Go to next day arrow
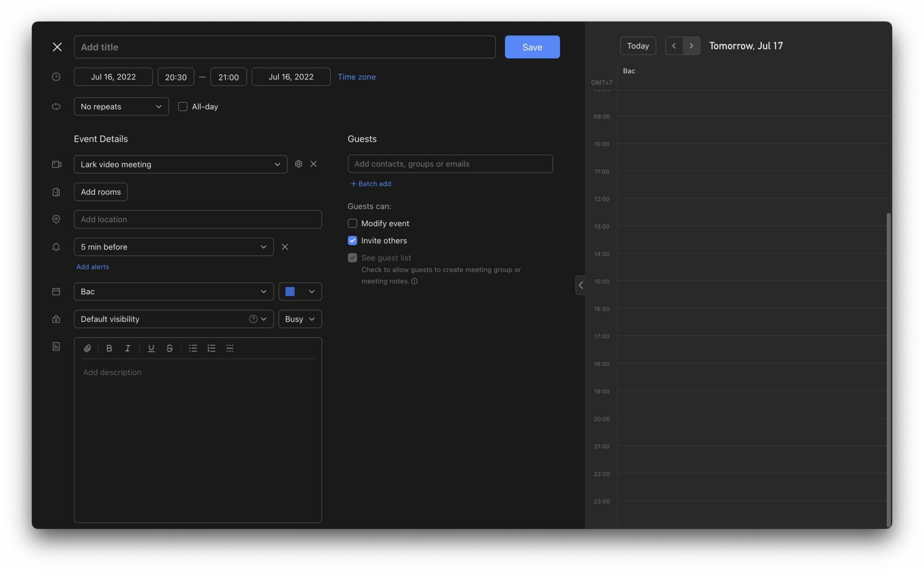Viewport: 924px width, 571px height. coord(691,46)
